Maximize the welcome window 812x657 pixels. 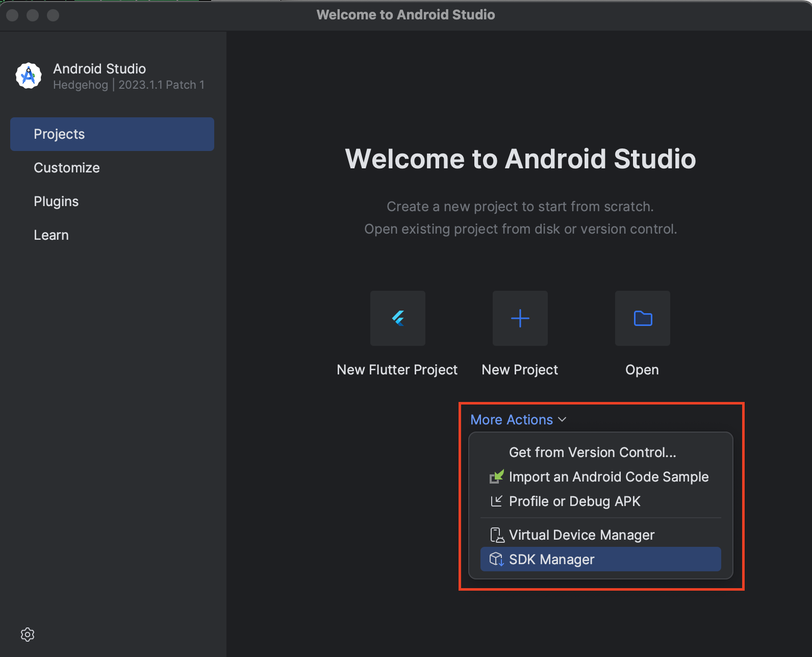53,15
